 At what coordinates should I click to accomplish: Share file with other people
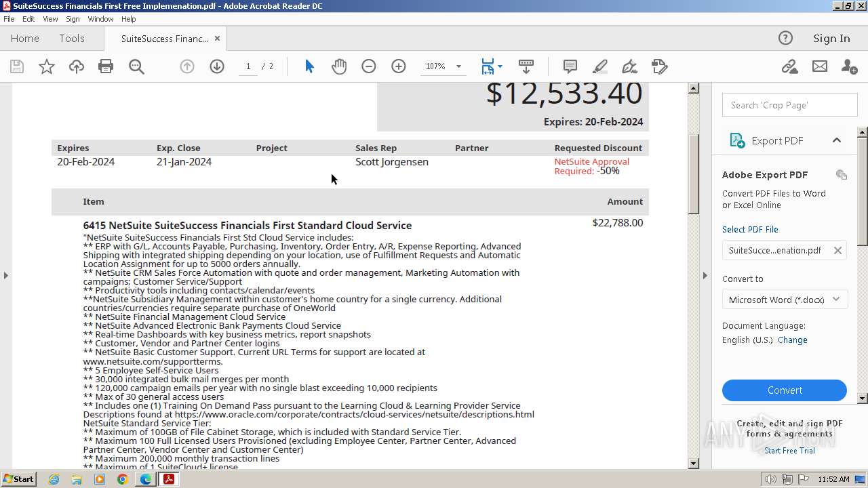pyautogui.click(x=849, y=66)
